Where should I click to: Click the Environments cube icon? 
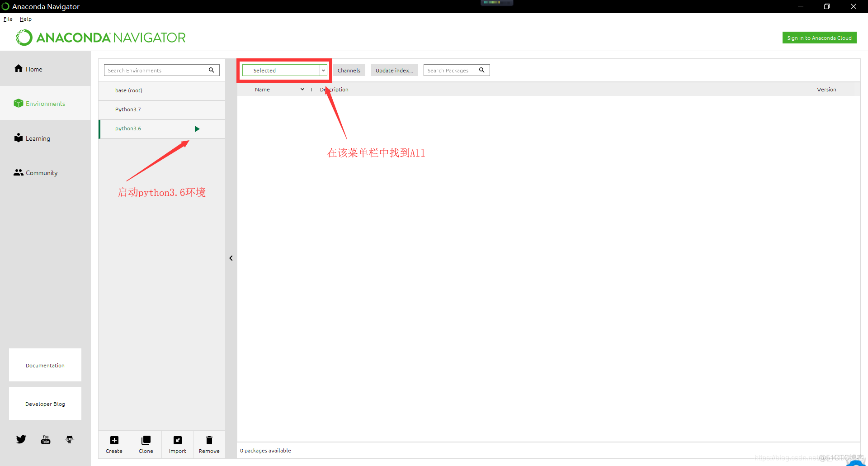(19, 103)
